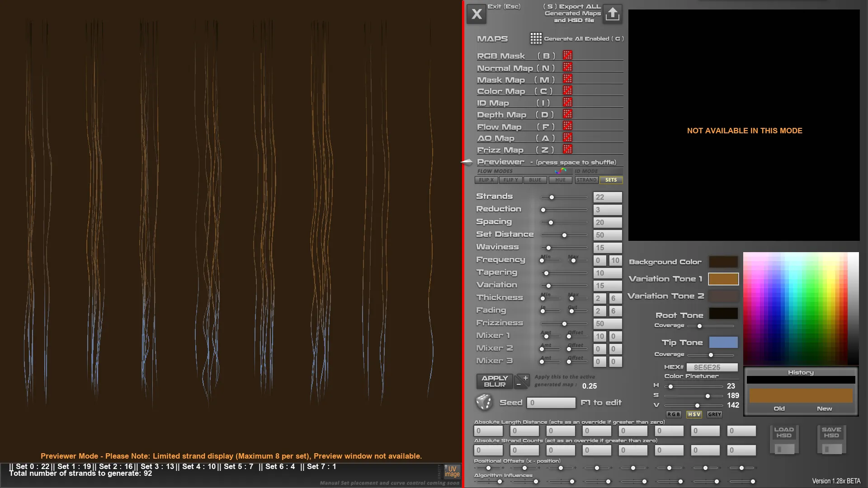Click the Seed input field
This screenshot has width=868, height=488.
(x=551, y=403)
